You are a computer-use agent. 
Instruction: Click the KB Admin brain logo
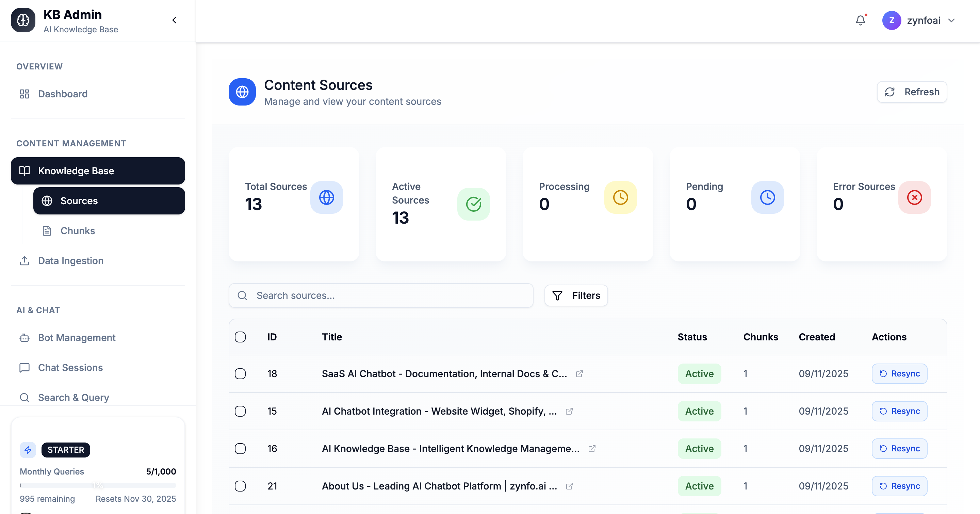[x=23, y=20]
